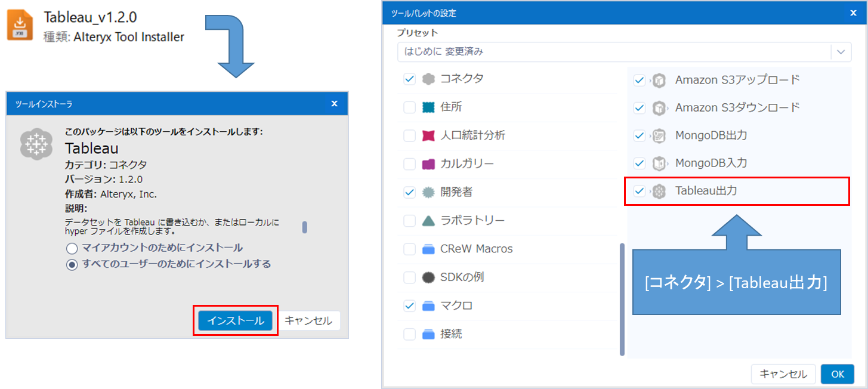Select the Tableau出力 tool icon
This screenshot has width=868, height=389.
tap(659, 191)
